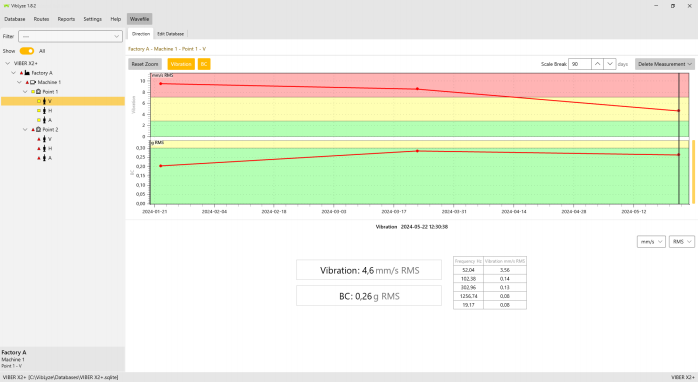Click the 52,04 frequency table cell
The height and width of the screenshot is (382, 698).
coord(468,270)
